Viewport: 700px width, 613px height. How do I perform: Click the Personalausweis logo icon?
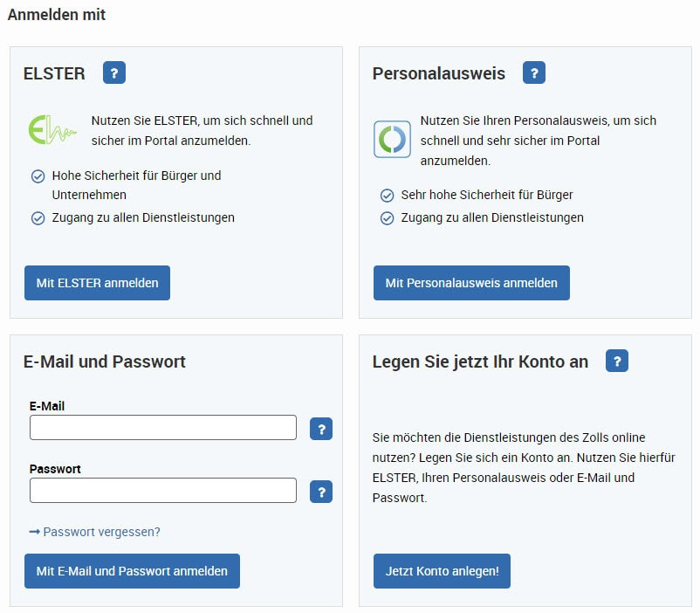pos(391,140)
